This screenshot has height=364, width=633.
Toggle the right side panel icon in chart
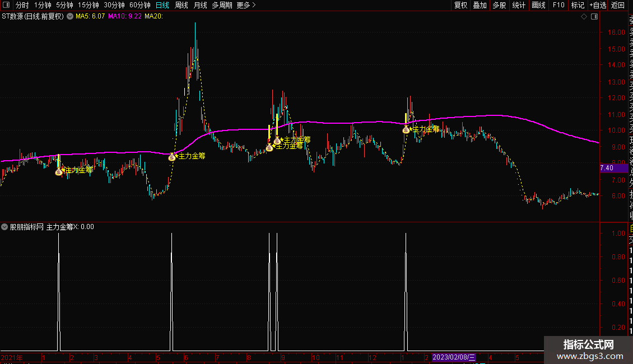pos(594,17)
